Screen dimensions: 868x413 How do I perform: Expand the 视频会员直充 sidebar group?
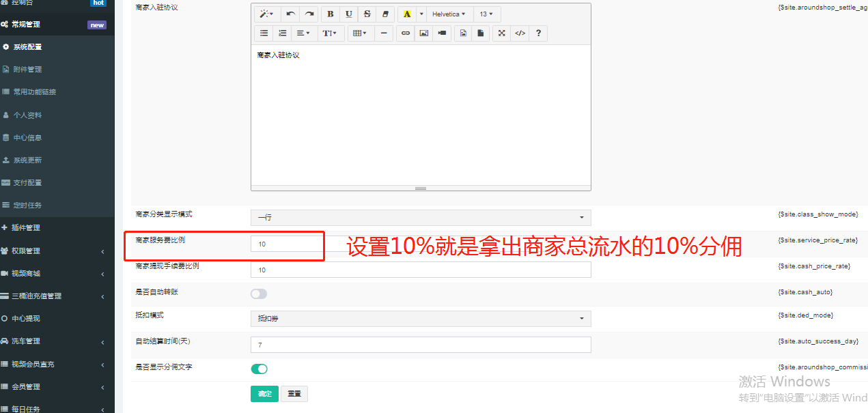point(57,365)
